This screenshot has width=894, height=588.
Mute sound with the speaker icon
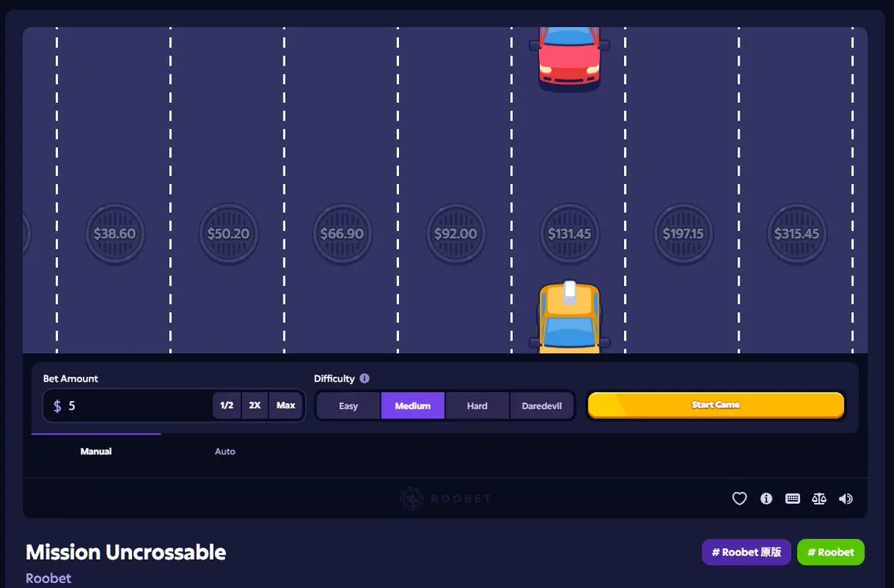(x=846, y=499)
